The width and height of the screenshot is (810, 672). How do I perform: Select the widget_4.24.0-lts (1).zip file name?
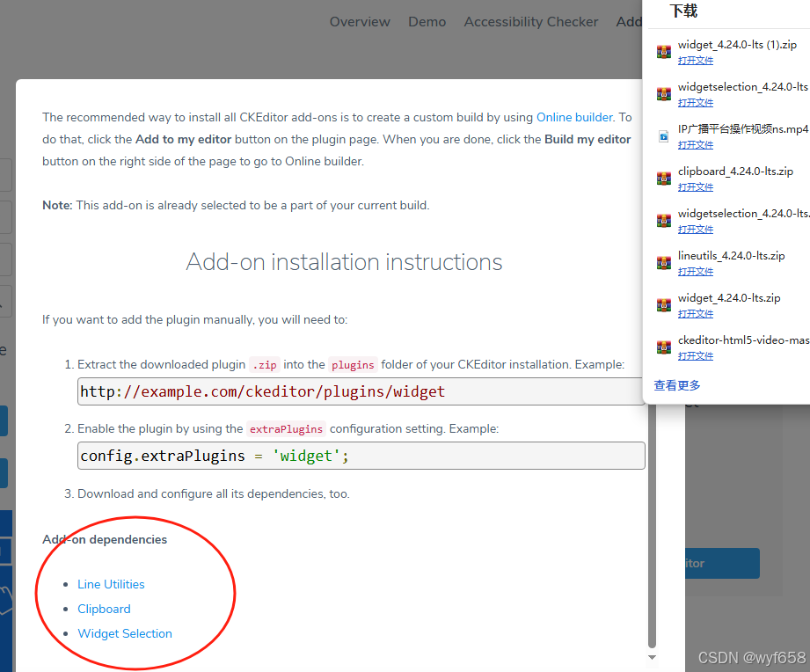[x=737, y=45]
